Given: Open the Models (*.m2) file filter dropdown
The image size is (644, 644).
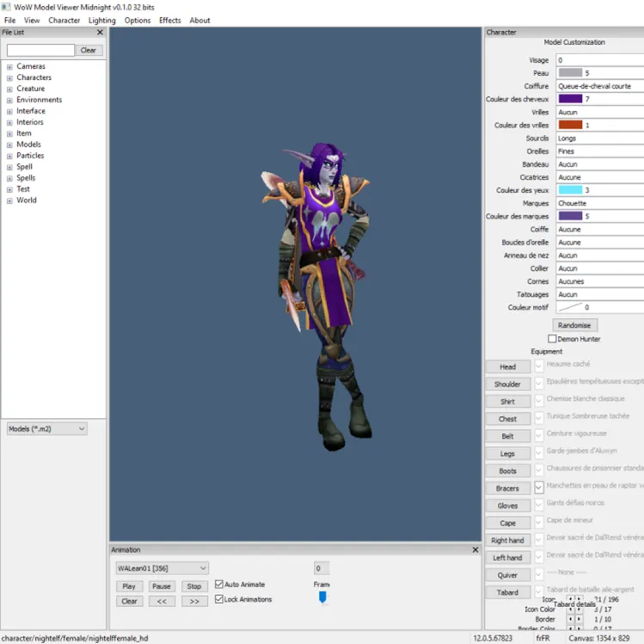Looking at the screenshot, I should pos(46,429).
